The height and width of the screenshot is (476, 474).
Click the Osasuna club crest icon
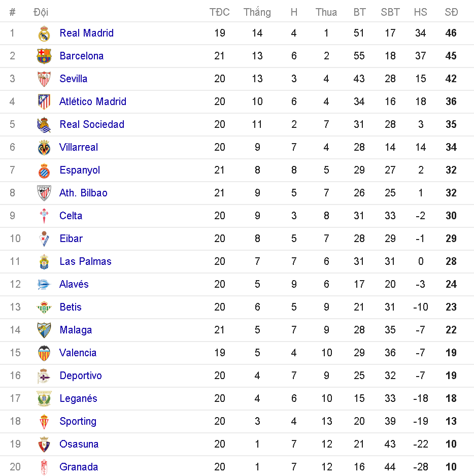click(44, 445)
